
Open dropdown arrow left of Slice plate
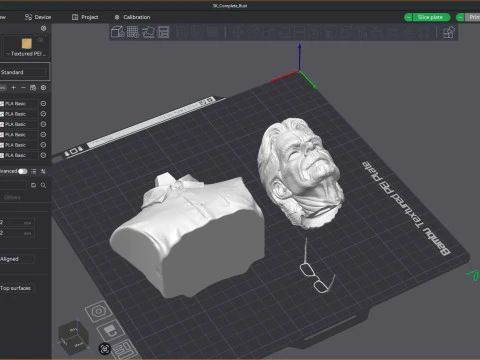tap(408, 17)
